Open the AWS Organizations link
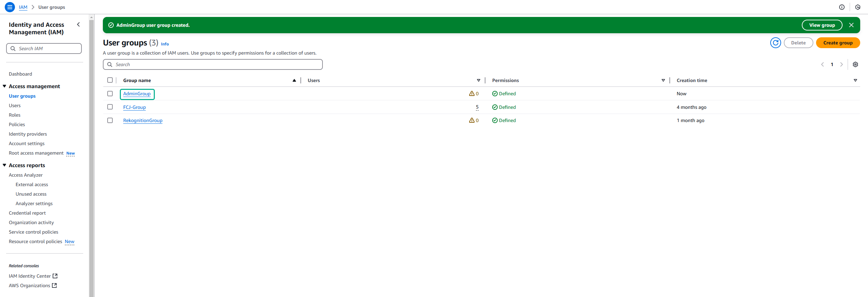This screenshot has width=868, height=297. (x=29, y=285)
